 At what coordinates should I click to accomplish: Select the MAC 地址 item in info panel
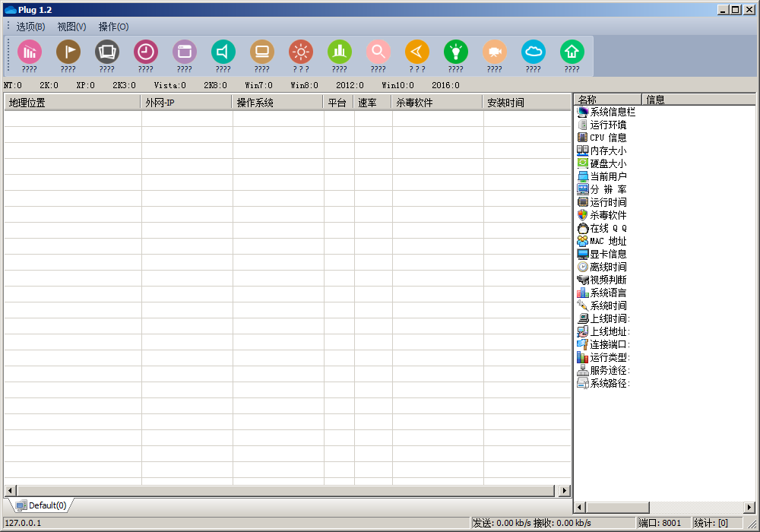608,241
